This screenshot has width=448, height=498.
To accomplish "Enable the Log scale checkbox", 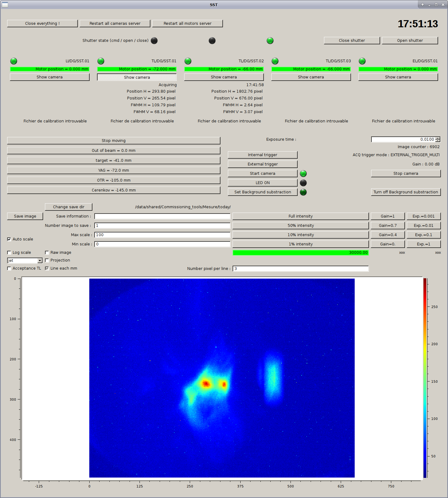I will click(9, 253).
